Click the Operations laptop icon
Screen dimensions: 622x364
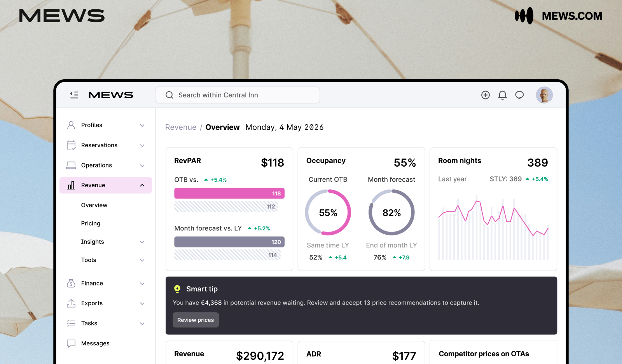tap(71, 165)
